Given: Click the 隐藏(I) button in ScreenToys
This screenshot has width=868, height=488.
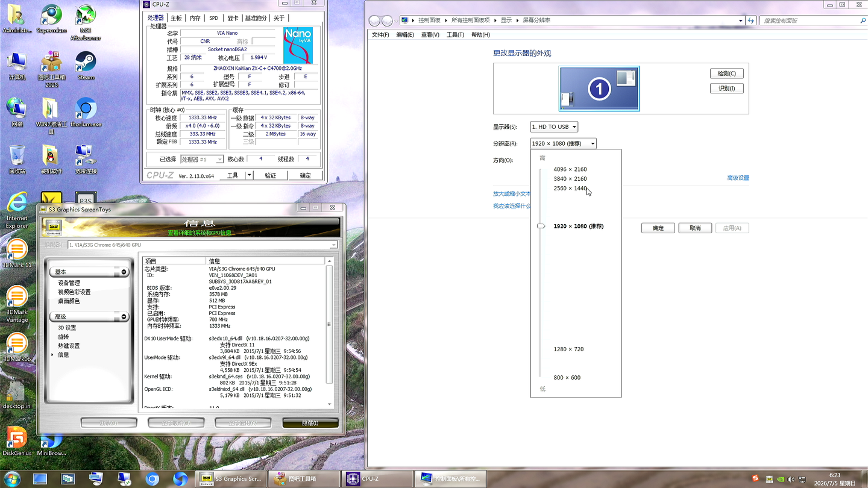Looking at the screenshot, I should 310,423.
